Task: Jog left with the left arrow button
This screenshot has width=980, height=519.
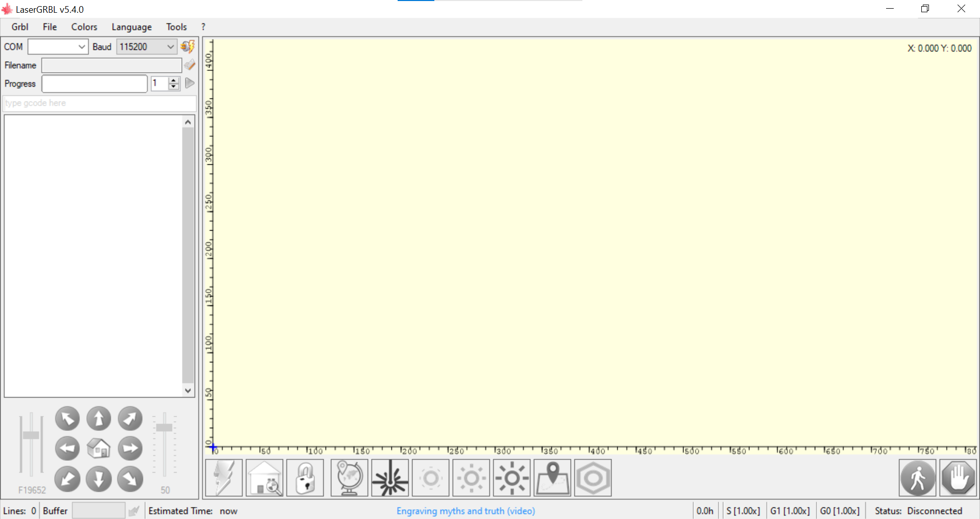Action: tap(67, 449)
